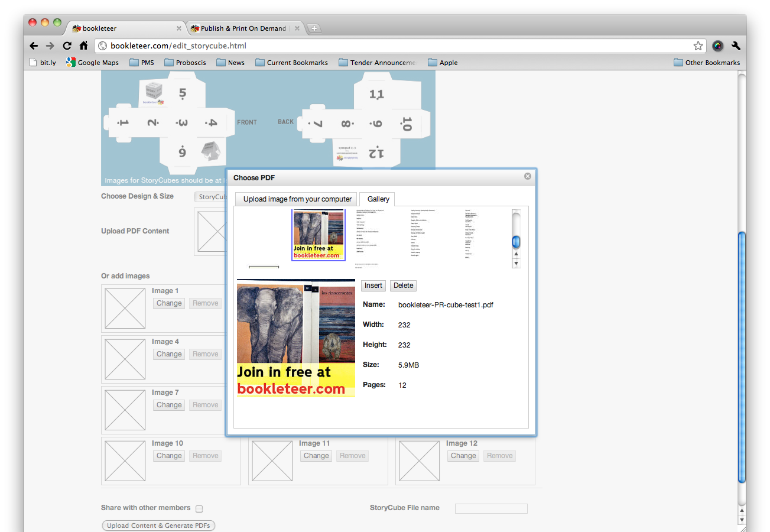Select the Gallery tab
This screenshot has height=532, width=770.
pos(378,199)
